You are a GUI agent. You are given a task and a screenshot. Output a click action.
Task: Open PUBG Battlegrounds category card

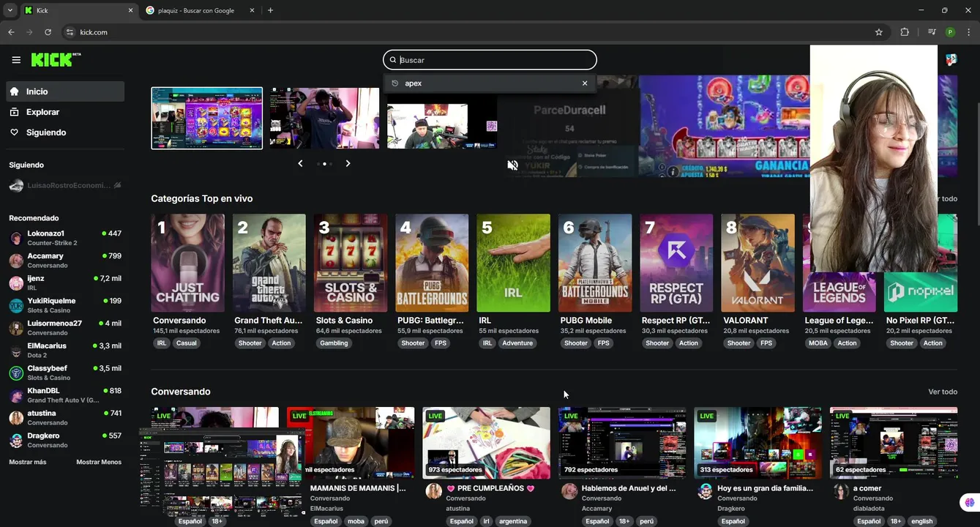(x=432, y=263)
